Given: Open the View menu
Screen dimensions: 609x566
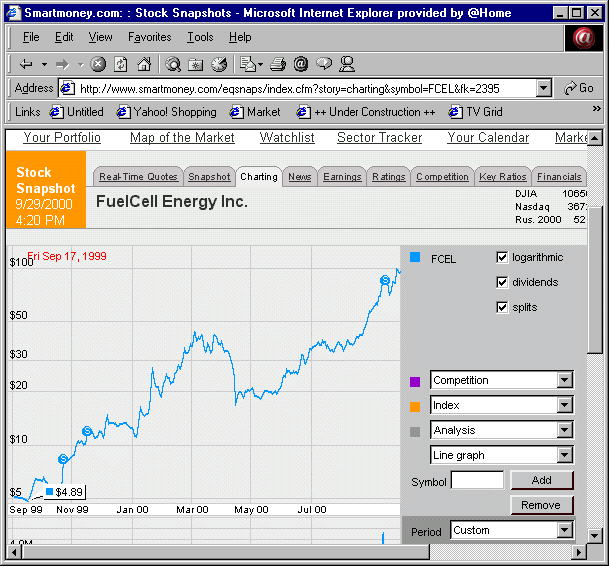Looking at the screenshot, I should [100, 37].
